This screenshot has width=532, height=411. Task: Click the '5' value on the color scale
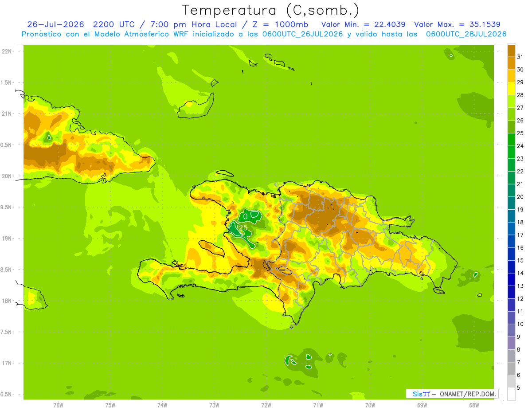(x=519, y=388)
